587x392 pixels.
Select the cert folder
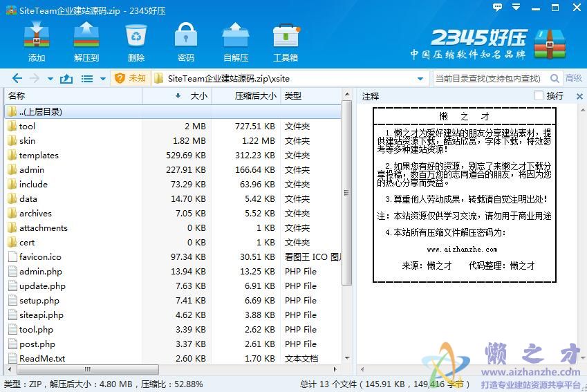(x=173, y=243)
